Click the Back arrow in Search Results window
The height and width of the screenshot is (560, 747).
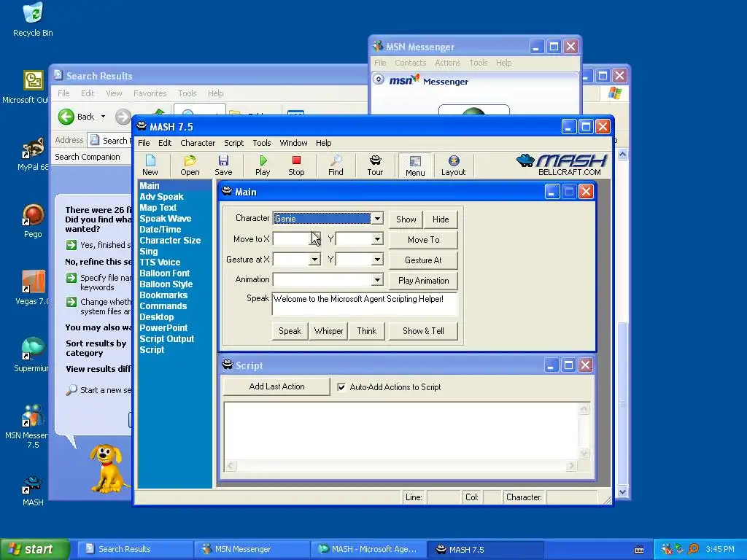click(x=66, y=117)
